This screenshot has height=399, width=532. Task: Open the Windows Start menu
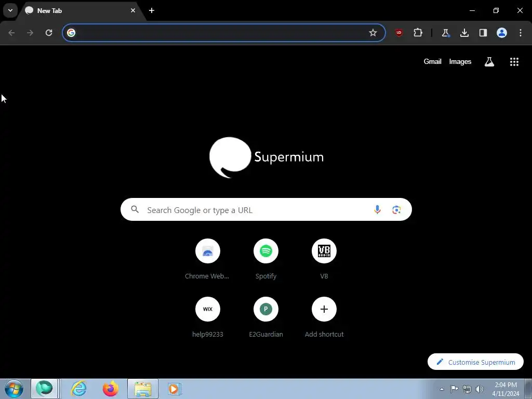[14, 389]
